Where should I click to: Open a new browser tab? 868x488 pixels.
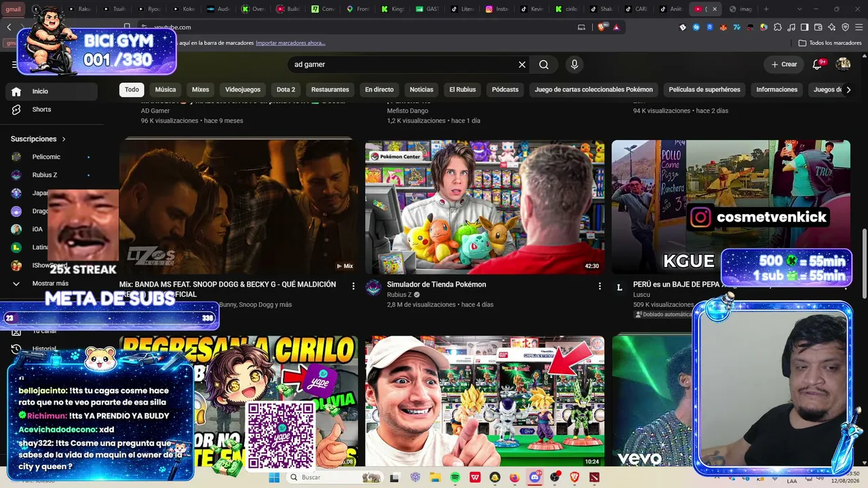click(766, 9)
